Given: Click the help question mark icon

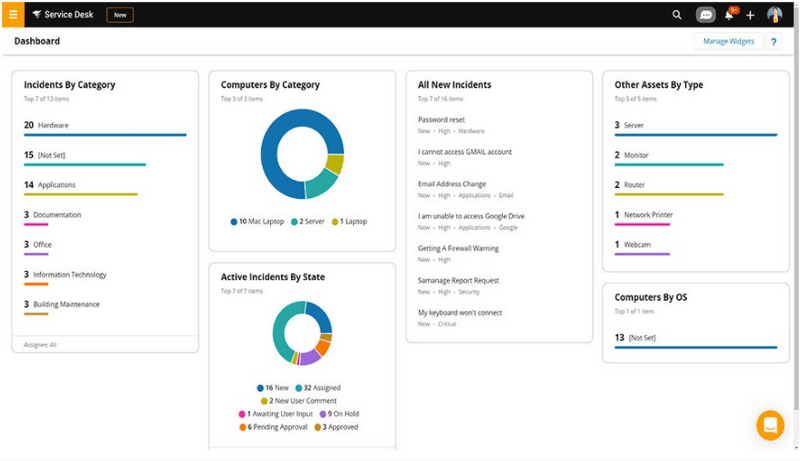Looking at the screenshot, I should tap(773, 42).
